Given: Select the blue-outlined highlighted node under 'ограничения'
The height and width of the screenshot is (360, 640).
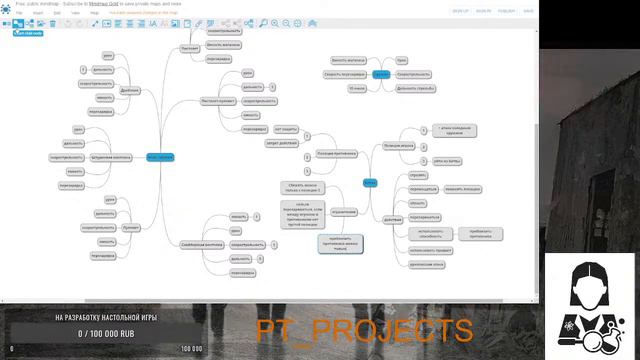Looking at the screenshot, I should [340, 244].
